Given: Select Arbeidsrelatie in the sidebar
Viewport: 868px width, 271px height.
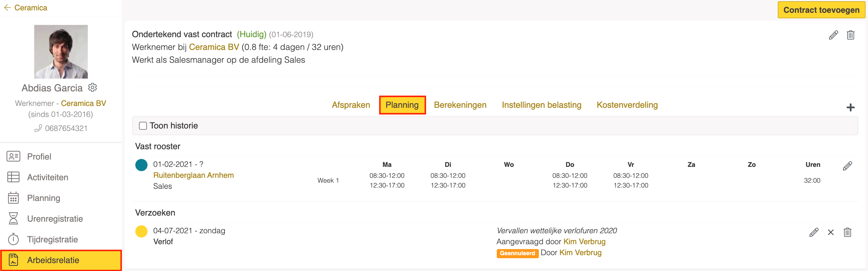Looking at the screenshot, I should coord(61,260).
